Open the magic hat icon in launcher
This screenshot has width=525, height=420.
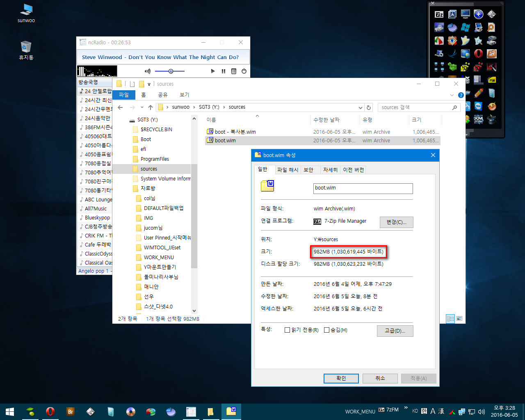[x=492, y=119]
